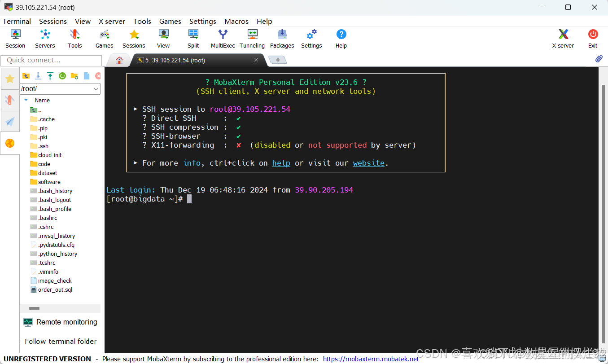Image resolution: width=608 pixels, height=364 pixels.
Task: Select the order_out.sql file
Action: 51,289
